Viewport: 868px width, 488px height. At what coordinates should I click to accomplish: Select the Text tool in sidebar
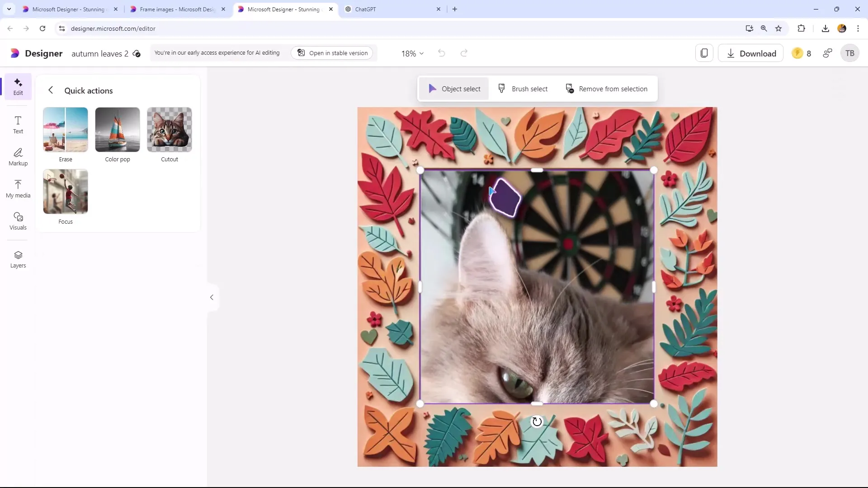[18, 125]
